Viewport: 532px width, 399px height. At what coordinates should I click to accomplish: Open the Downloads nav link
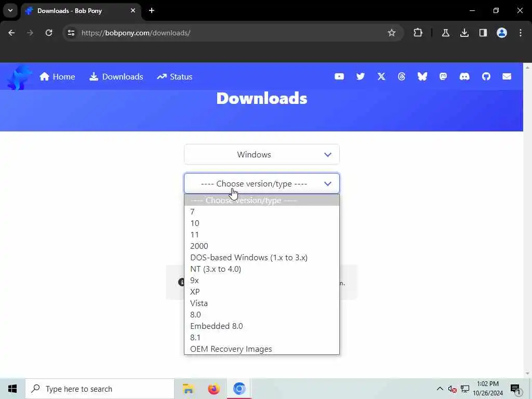[x=116, y=77]
